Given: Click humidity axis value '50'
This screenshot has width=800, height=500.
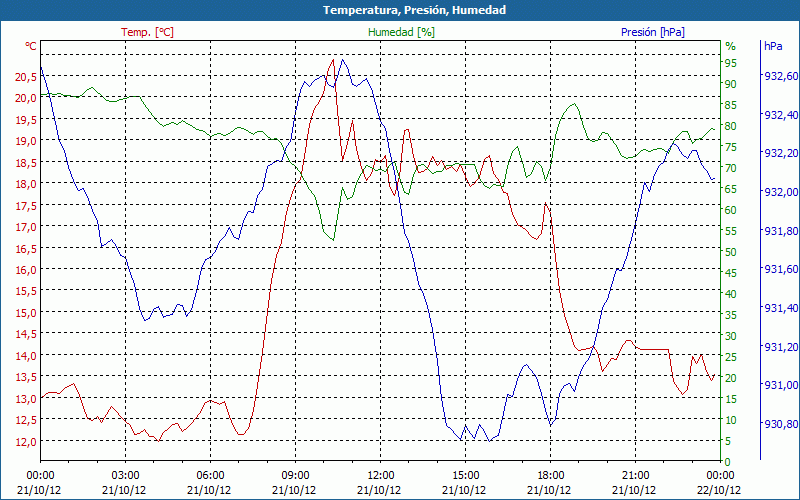Looking at the screenshot, I should (x=730, y=252).
